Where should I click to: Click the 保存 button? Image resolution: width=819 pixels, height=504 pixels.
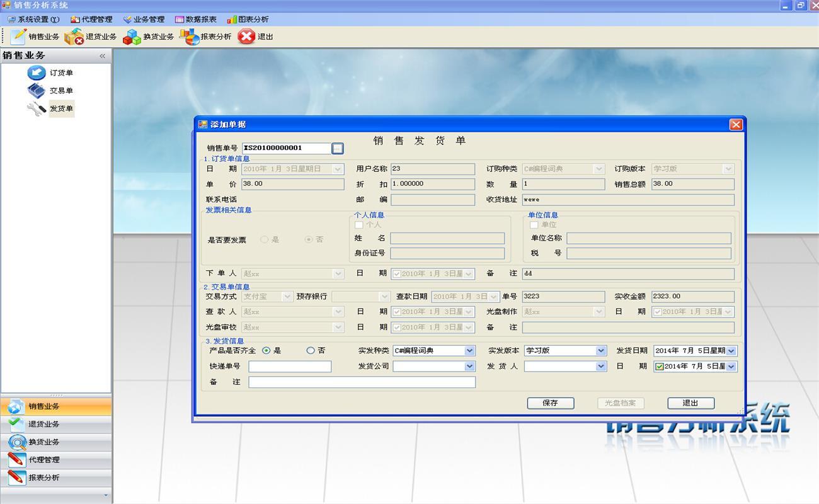(x=551, y=403)
